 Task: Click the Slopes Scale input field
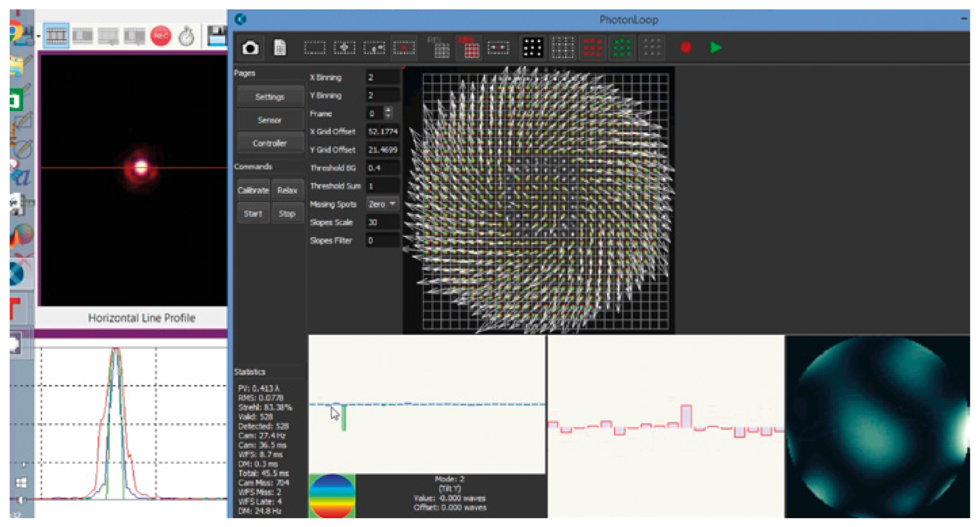[x=382, y=222]
